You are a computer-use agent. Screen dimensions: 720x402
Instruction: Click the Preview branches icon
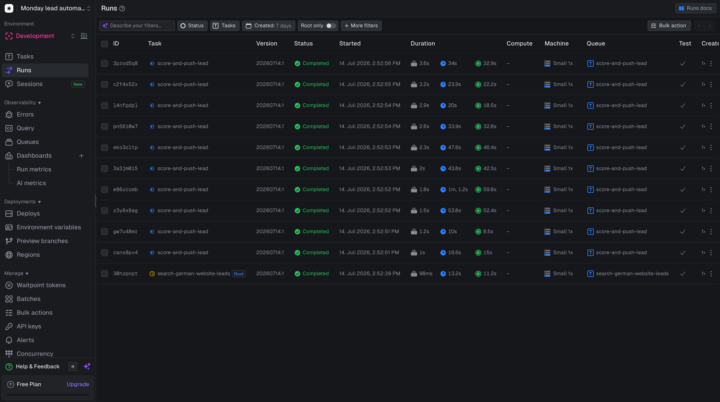point(9,241)
